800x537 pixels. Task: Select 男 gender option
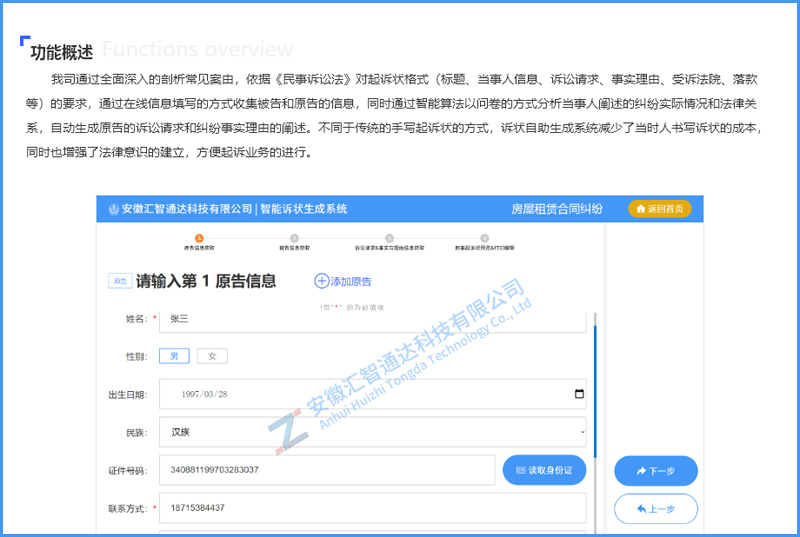pyautogui.click(x=174, y=355)
